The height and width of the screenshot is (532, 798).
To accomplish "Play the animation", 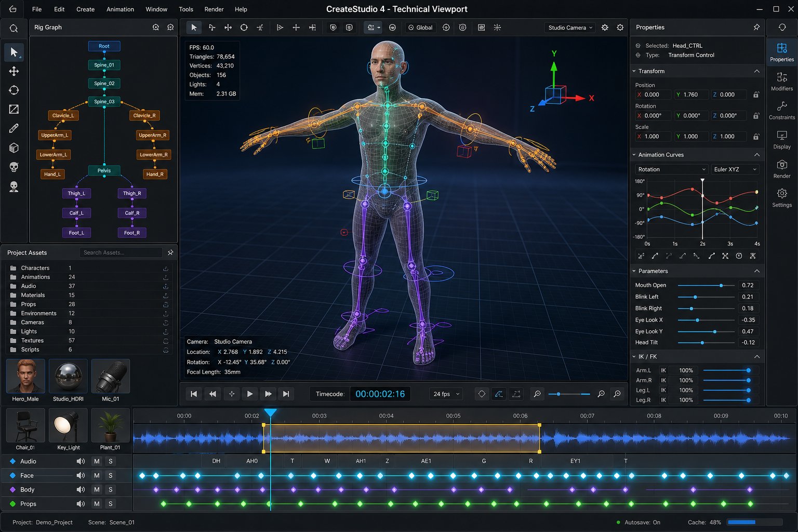I will click(249, 394).
